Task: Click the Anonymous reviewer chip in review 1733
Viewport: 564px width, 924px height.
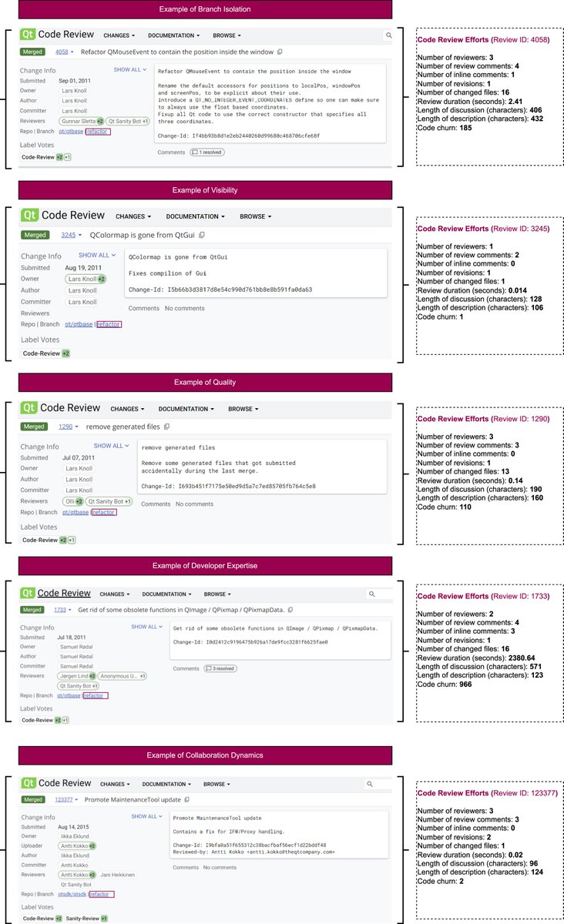Action: coord(123,676)
